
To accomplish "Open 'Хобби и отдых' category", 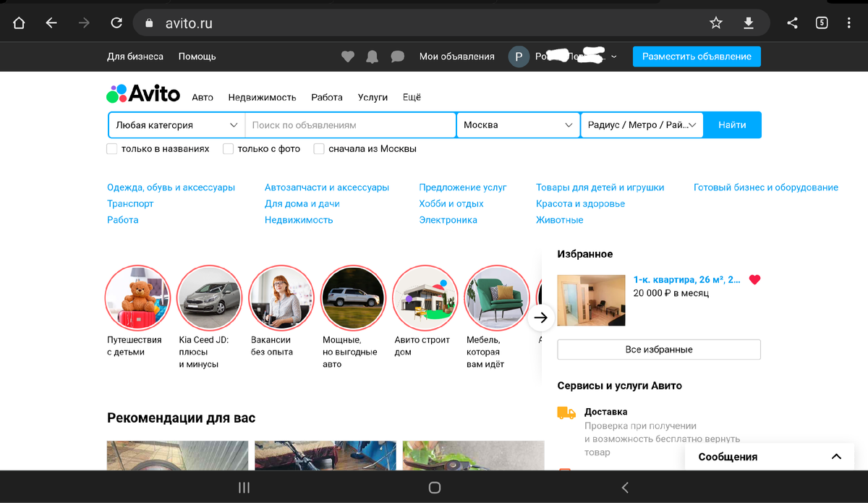I will coord(451,203).
